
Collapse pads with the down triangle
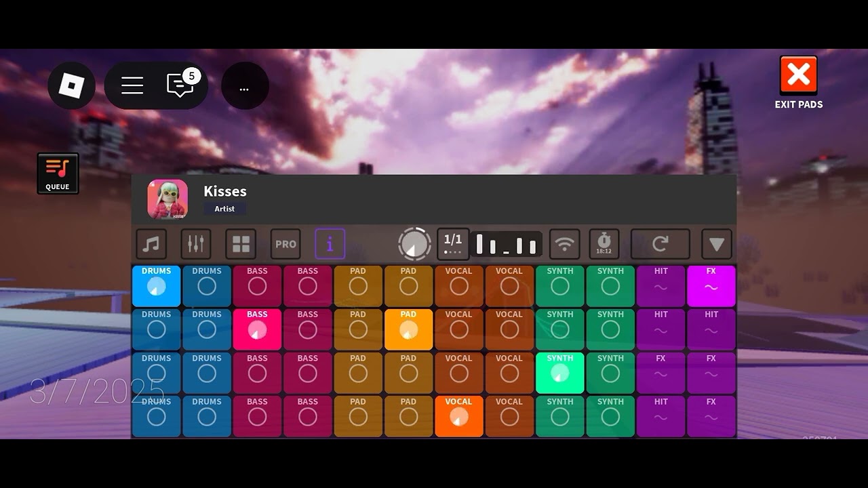(717, 244)
